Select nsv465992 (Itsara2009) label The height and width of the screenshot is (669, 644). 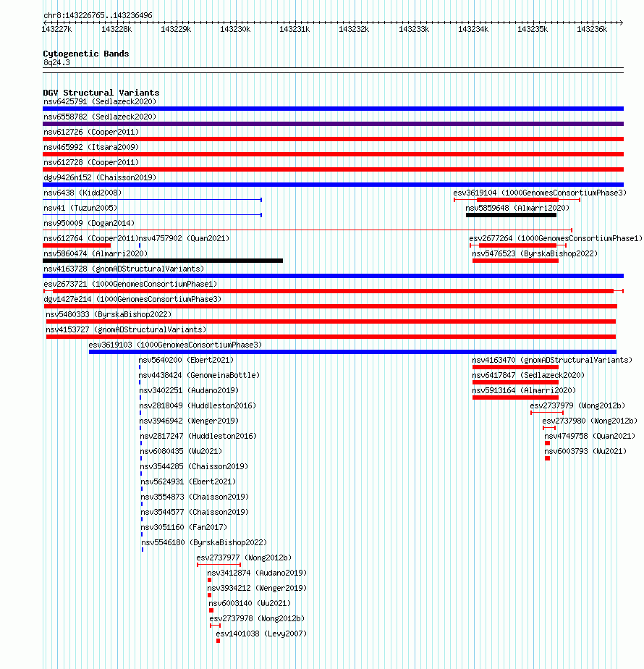pyautogui.click(x=91, y=147)
